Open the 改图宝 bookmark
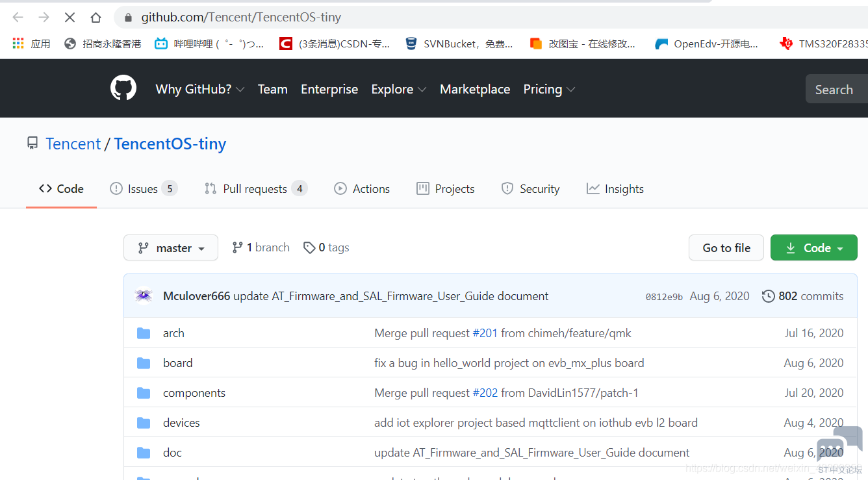The height and width of the screenshot is (480, 868). point(582,44)
